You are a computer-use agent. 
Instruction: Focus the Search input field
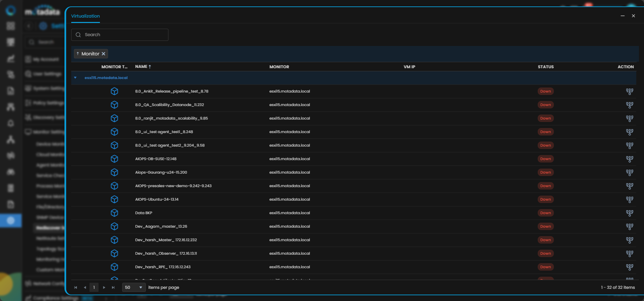click(120, 35)
